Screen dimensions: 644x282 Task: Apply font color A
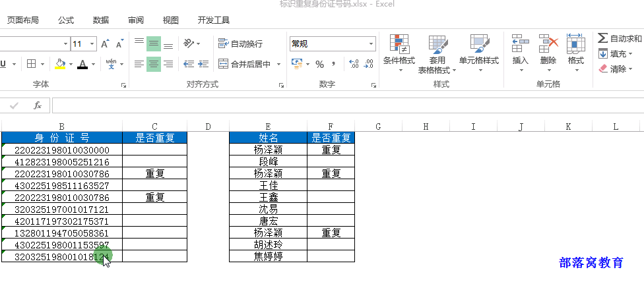[82, 64]
